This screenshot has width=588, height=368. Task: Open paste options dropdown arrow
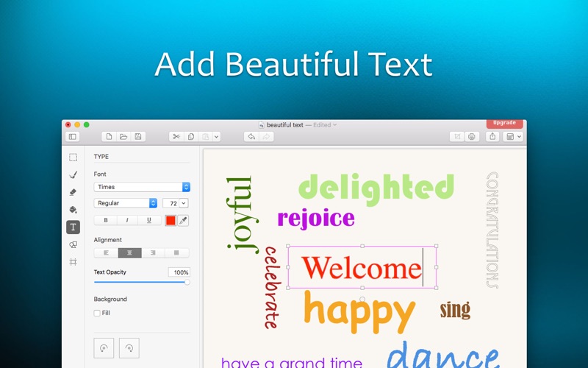216,137
